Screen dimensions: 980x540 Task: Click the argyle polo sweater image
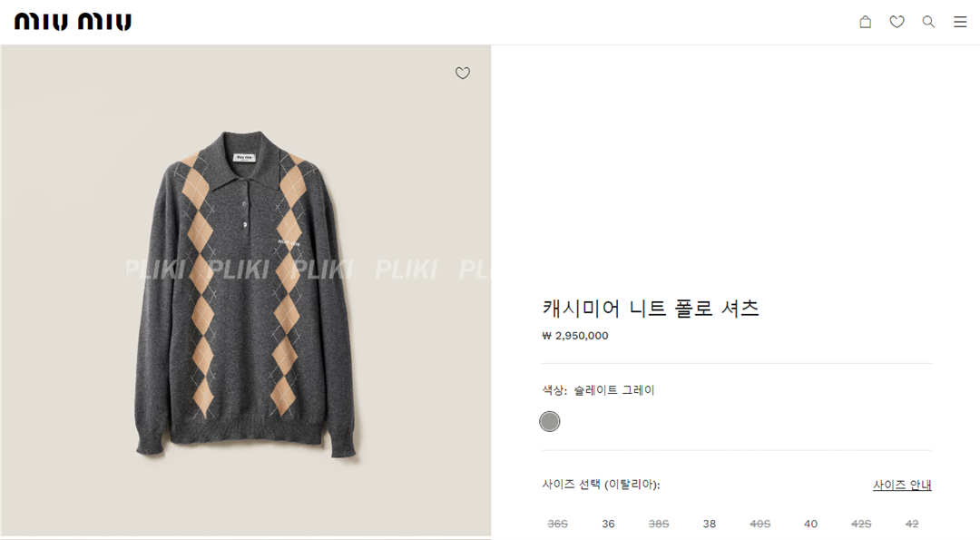pyautogui.click(x=246, y=294)
